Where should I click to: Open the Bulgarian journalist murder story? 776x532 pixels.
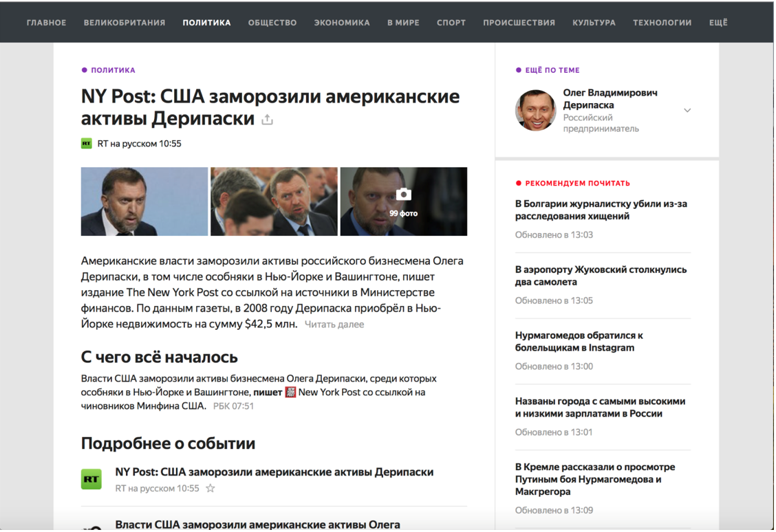601,210
